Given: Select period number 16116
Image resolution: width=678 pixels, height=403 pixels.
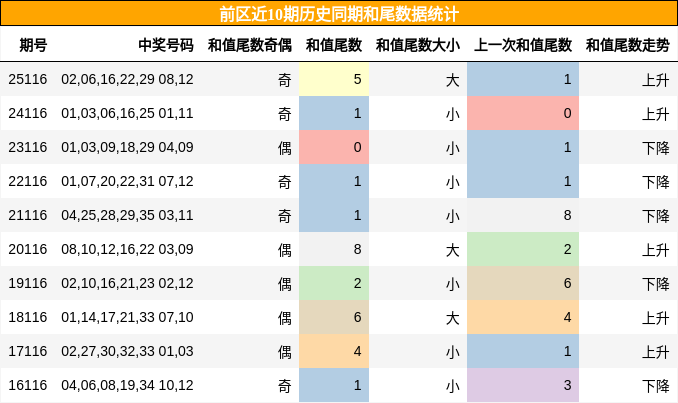Looking at the screenshot, I should click(x=28, y=385).
